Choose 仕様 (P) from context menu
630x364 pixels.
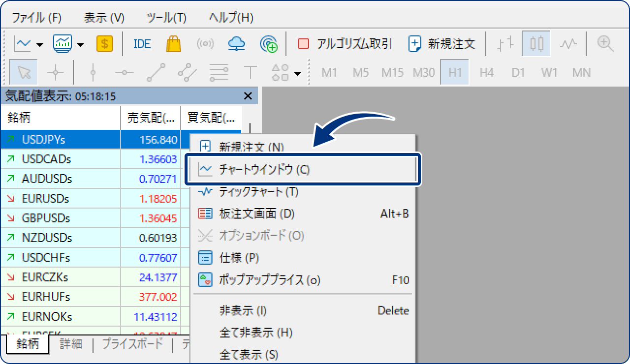click(303, 258)
